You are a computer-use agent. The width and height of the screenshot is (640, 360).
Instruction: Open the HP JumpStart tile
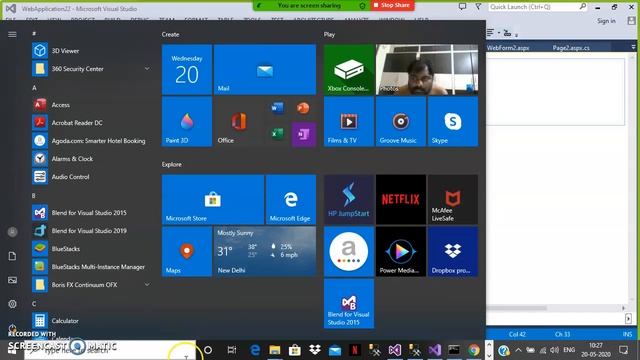coord(349,200)
